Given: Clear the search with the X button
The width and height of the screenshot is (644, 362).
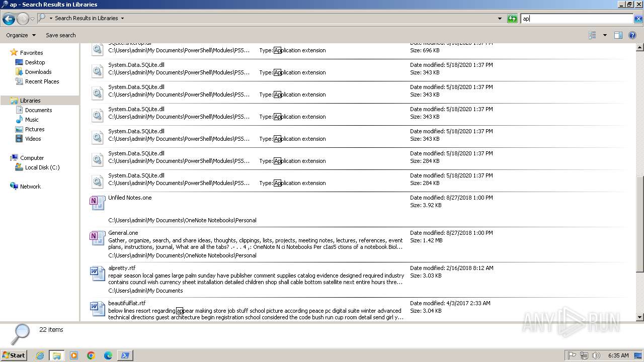Looking at the screenshot, I should click(x=638, y=19).
